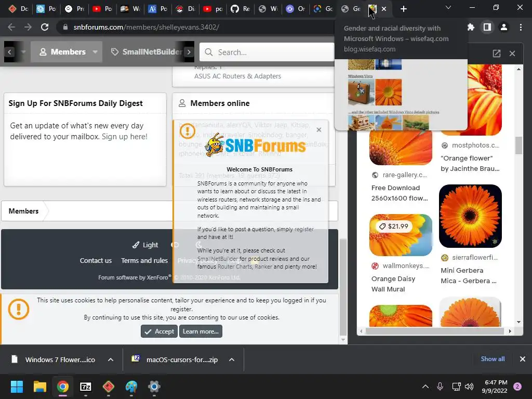Dismiss the Welcome To SNBForums notice
This screenshot has width=532, height=399.
[x=318, y=129]
